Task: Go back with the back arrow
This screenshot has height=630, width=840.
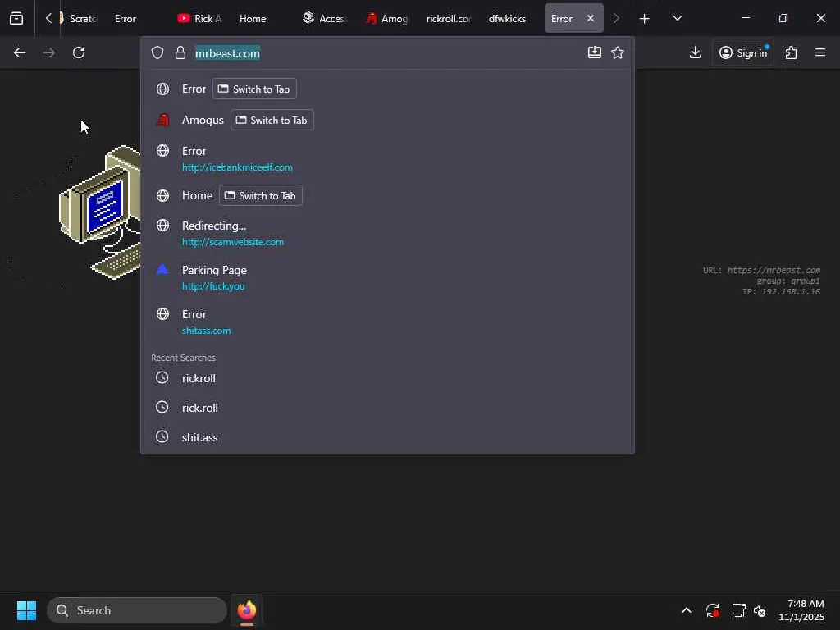Action: [20, 52]
